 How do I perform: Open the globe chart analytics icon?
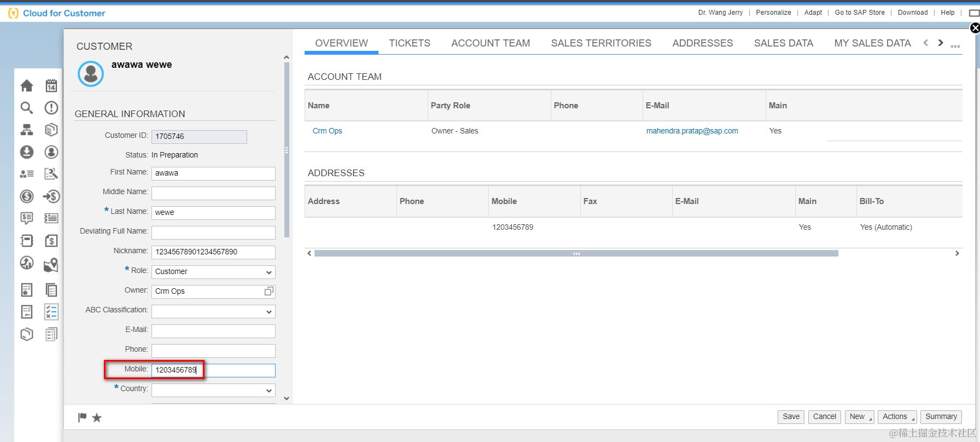27,263
